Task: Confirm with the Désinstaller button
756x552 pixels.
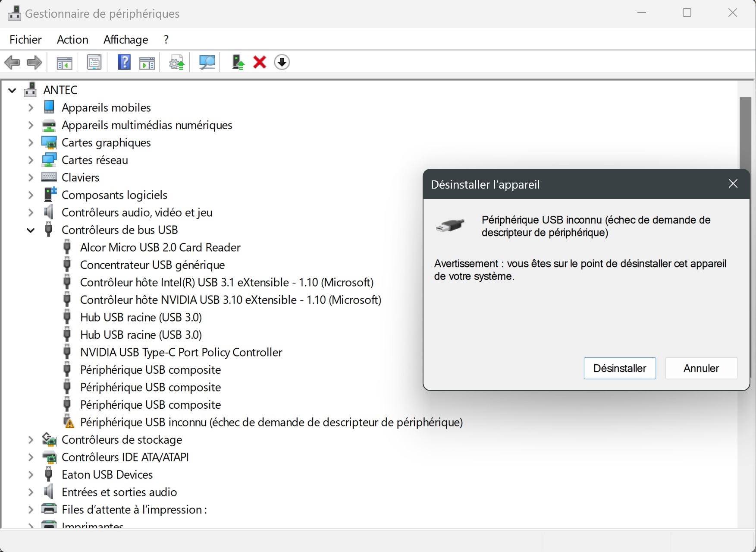Action: [x=620, y=368]
